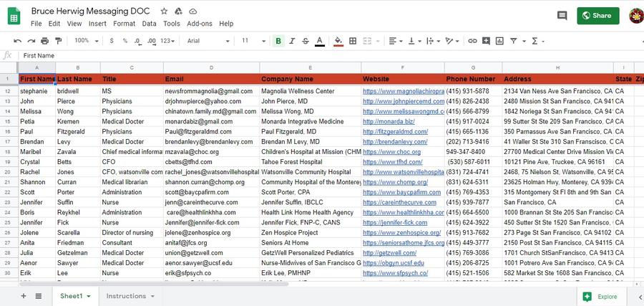The height and width of the screenshot is (306, 644).
Task: Toggle italic formatting
Action: [292, 41]
